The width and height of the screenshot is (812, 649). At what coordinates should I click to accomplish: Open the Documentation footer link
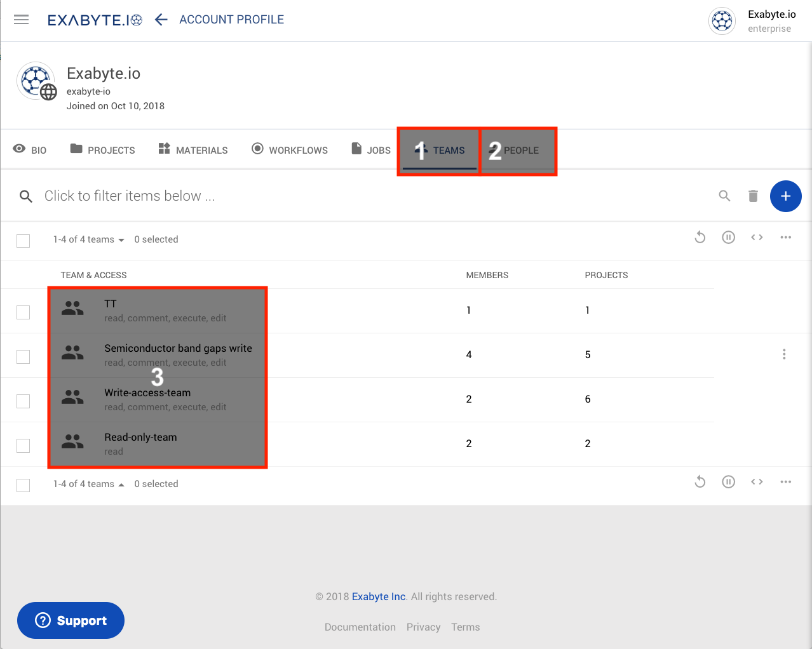(360, 627)
